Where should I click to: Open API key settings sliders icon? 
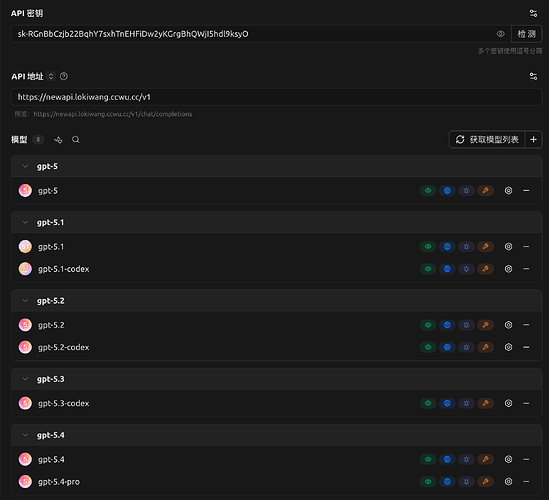point(533,13)
